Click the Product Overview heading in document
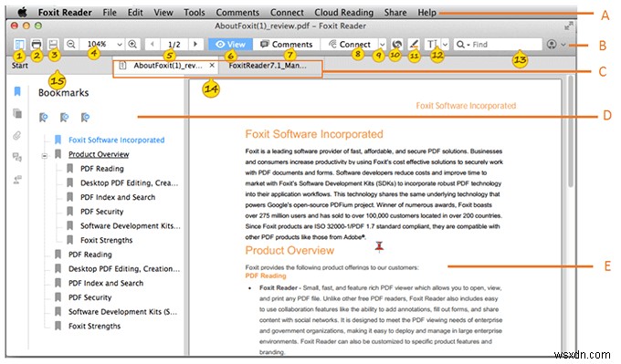 click(x=289, y=250)
